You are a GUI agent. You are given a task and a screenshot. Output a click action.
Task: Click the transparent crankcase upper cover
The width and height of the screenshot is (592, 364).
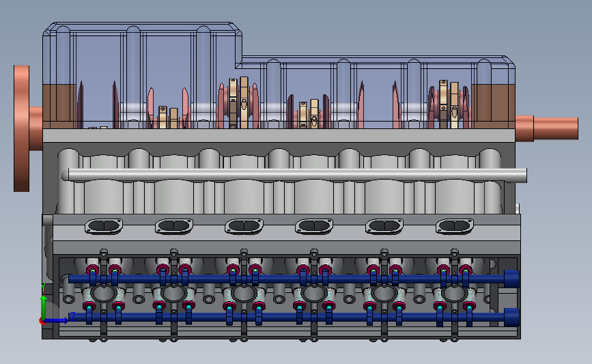point(279,76)
